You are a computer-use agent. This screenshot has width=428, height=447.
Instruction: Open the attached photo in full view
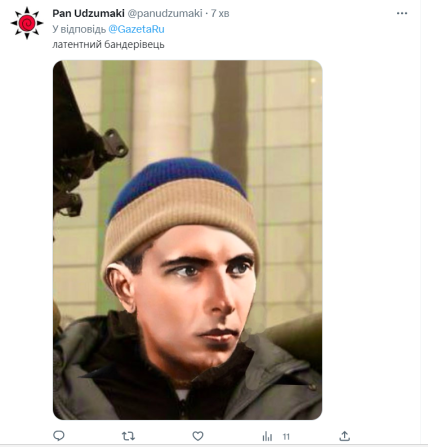[x=187, y=240]
